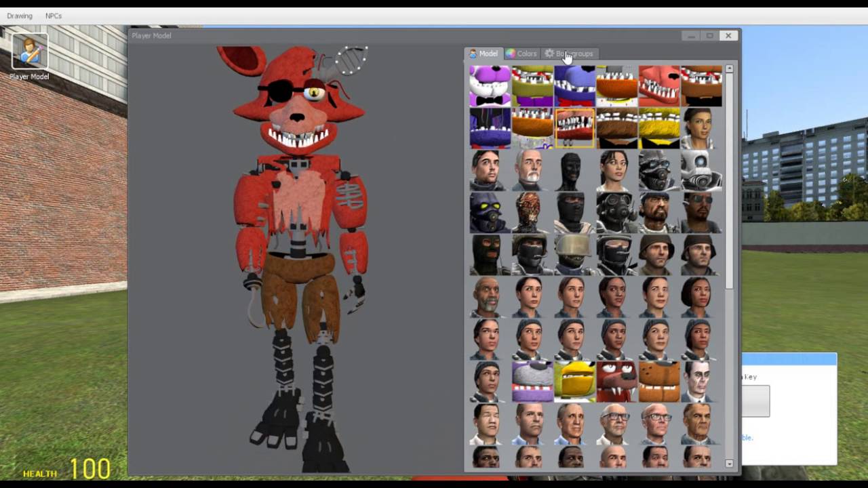Select the purple bear model with black bow tie
The image size is (868, 488).
pos(490,86)
